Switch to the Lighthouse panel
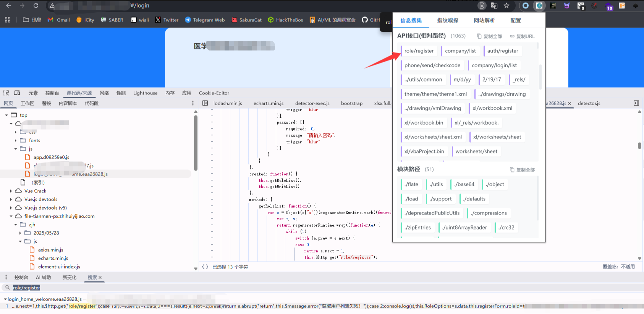Screen dimensions: 644x314 coord(145,93)
